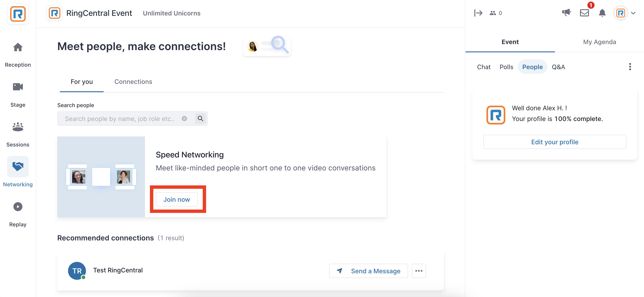Click the Speed Networking illustration thumbnail
This screenshot has width=644, height=297.
101,177
